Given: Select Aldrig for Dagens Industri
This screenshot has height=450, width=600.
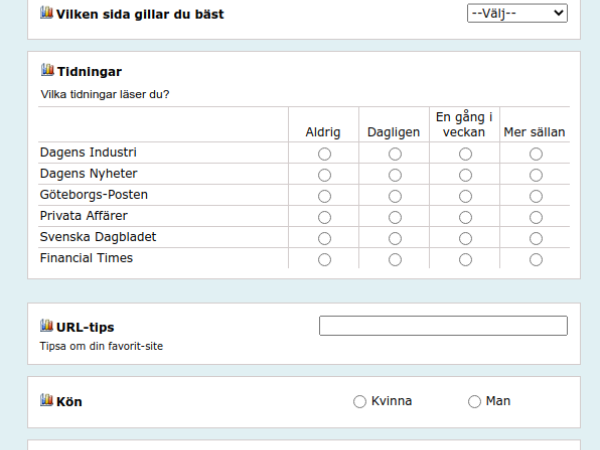Looking at the screenshot, I should [x=324, y=154].
